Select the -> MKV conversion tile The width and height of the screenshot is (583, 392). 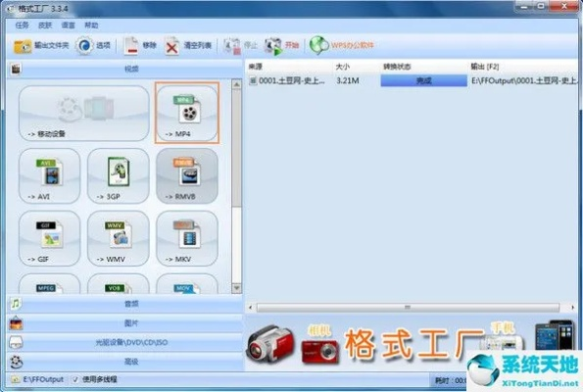click(187, 238)
